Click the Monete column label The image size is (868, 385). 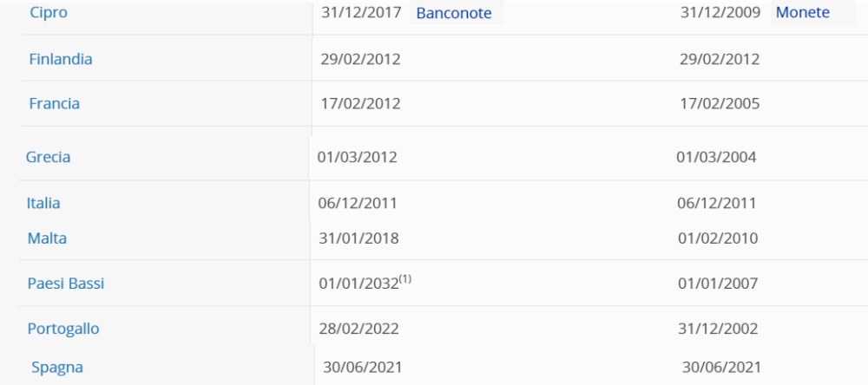[x=803, y=12]
